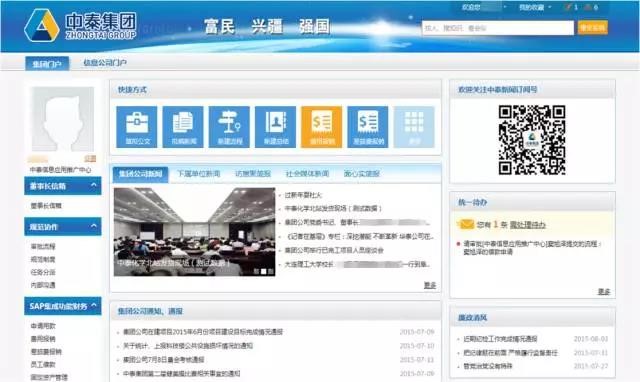Open the 集团公司7月8日 notice

pos(164,360)
